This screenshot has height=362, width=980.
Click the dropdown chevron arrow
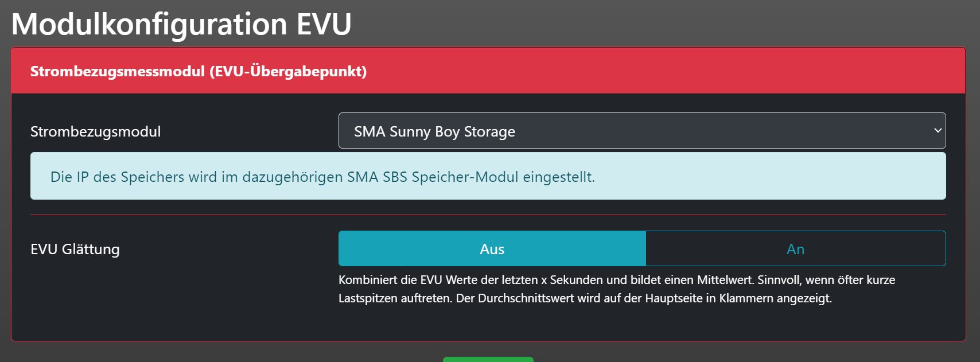(938, 131)
